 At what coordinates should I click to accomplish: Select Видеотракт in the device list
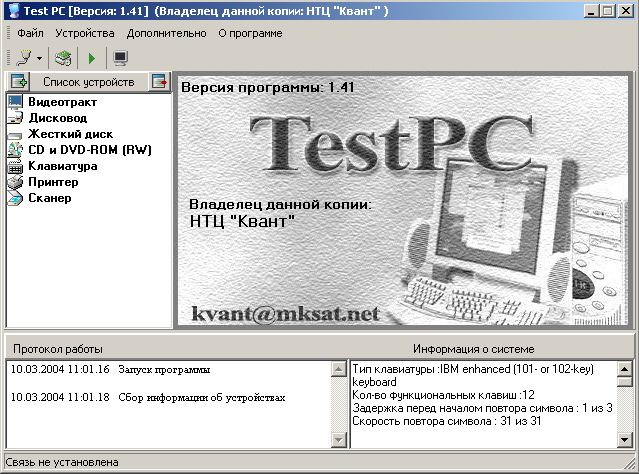point(62,102)
